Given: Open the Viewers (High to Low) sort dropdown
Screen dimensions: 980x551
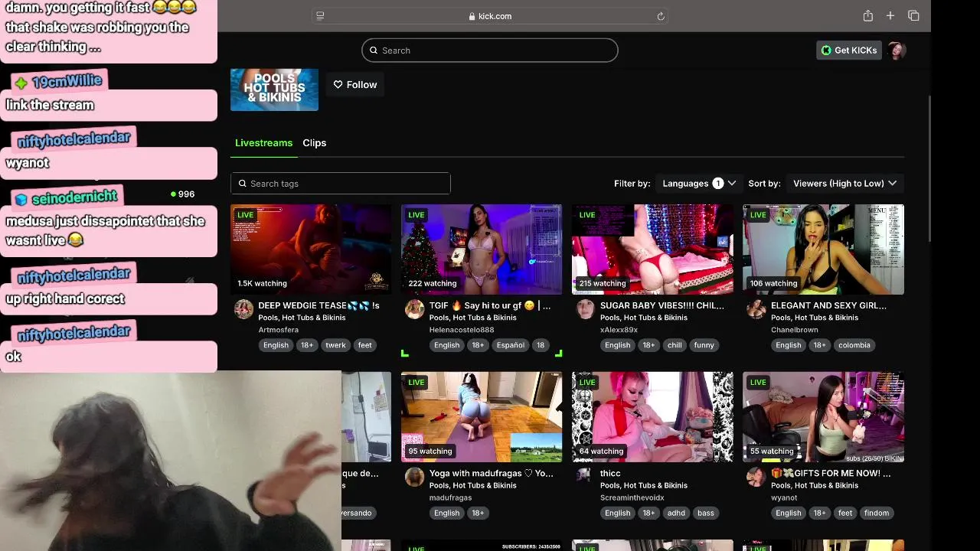Looking at the screenshot, I should point(844,184).
